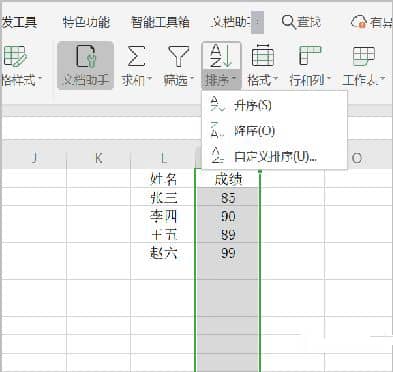Expand the 格式 dropdown arrow
The image size is (393, 372).
click(x=276, y=79)
